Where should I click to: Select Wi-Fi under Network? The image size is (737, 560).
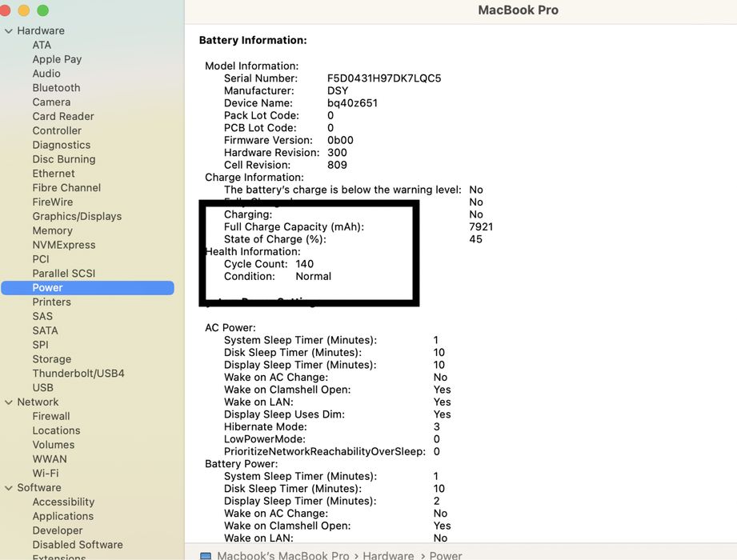coord(46,474)
